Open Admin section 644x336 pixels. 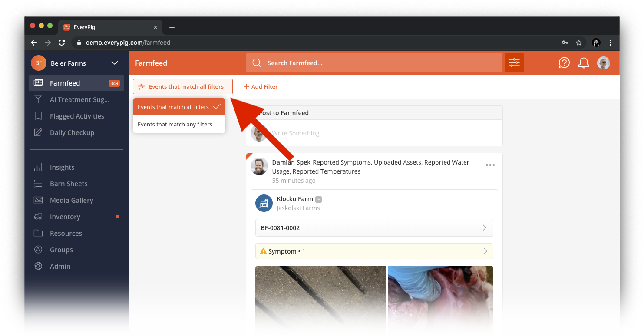(x=76, y=266)
